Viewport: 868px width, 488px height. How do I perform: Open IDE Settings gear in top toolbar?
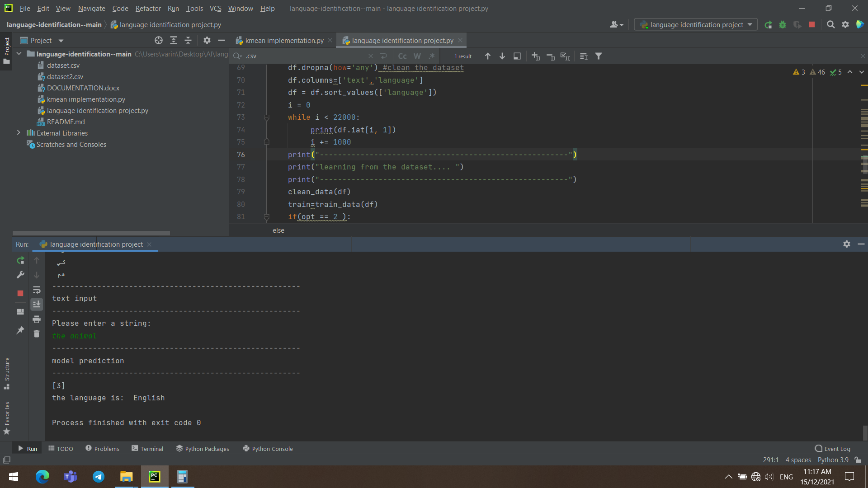click(x=845, y=25)
